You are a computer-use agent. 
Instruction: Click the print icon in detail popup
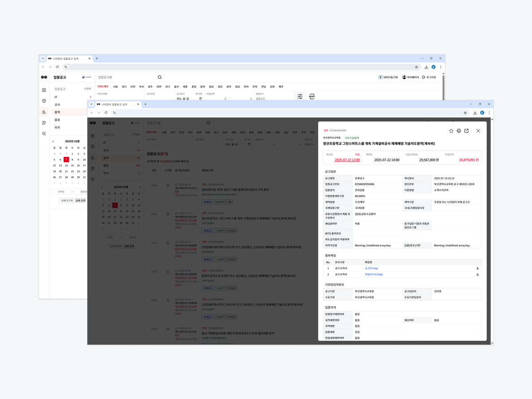(x=459, y=131)
